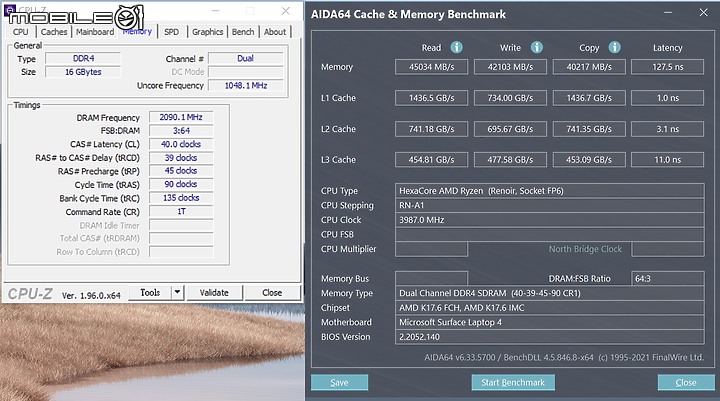Click the CPU Clock value 3987.0 MHz
Image resolution: width=720 pixels, height=401 pixels.
click(550, 220)
